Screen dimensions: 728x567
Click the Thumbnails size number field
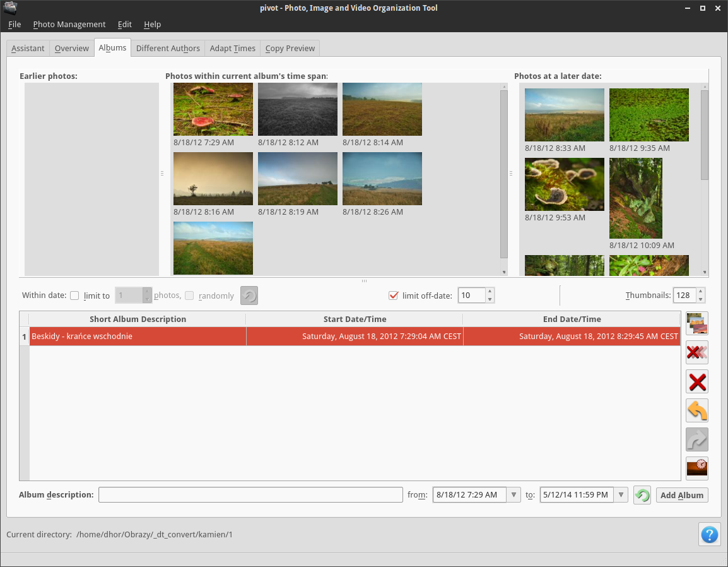click(684, 295)
